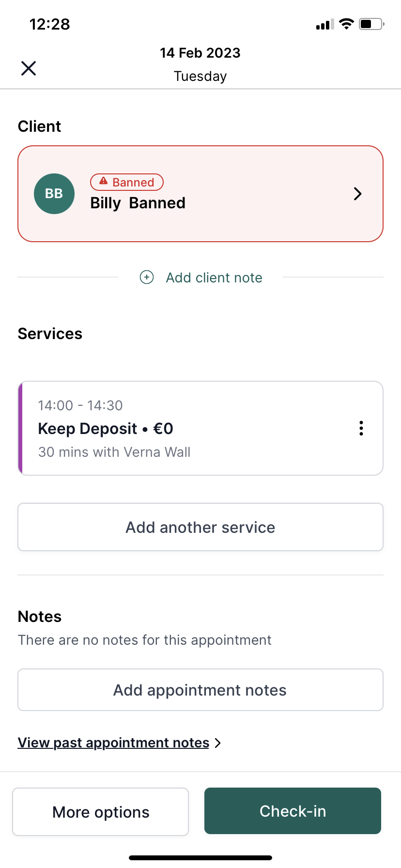Tap the 14 Feb 2023 date header

point(200,53)
